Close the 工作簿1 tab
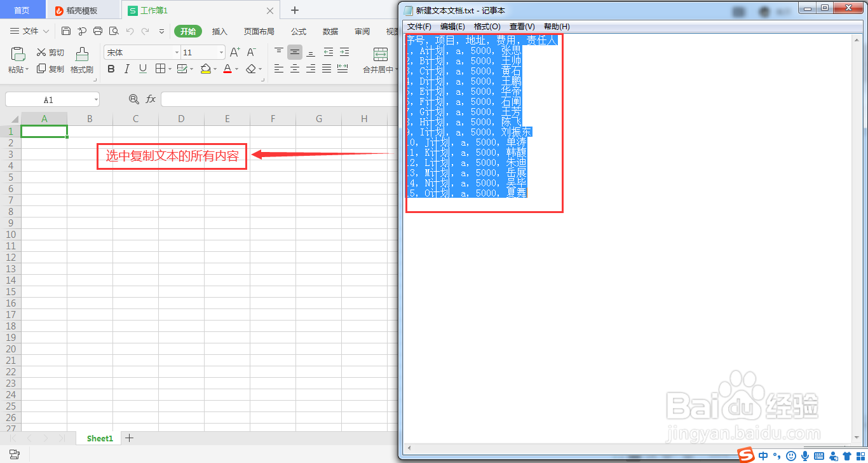The height and width of the screenshot is (463, 868). [x=270, y=11]
